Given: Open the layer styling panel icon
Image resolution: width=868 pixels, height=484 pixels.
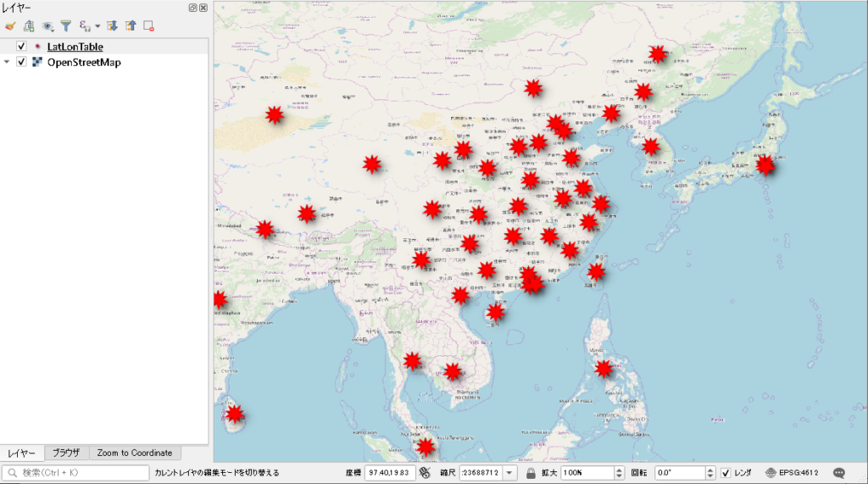Looking at the screenshot, I should tap(10, 26).
